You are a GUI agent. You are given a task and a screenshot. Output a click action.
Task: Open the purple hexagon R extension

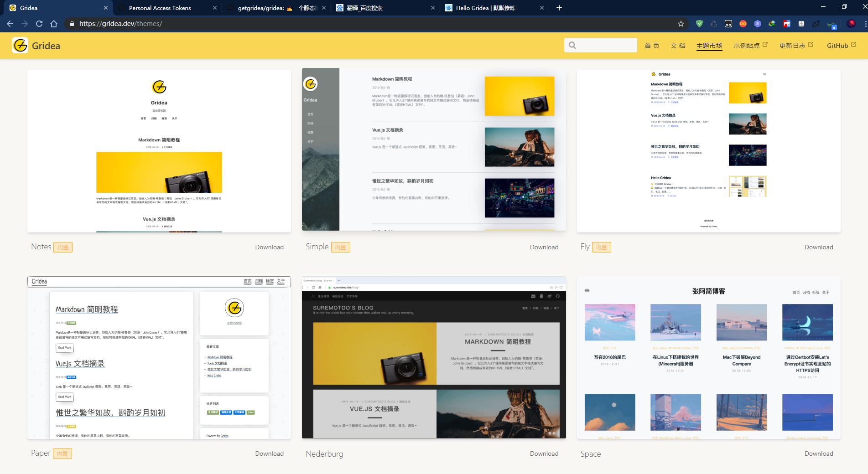(x=758, y=24)
